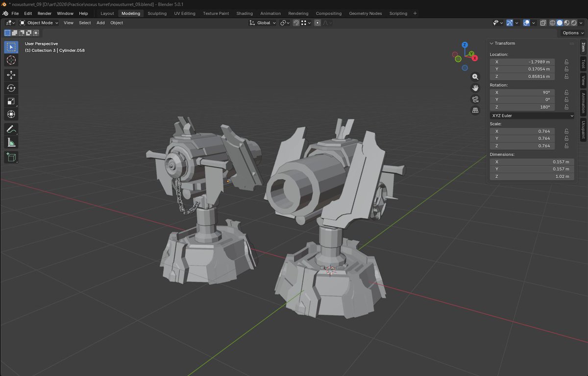The height and width of the screenshot is (376, 588).
Task: Toggle viewport gizmos visibility
Action: click(510, 23)
